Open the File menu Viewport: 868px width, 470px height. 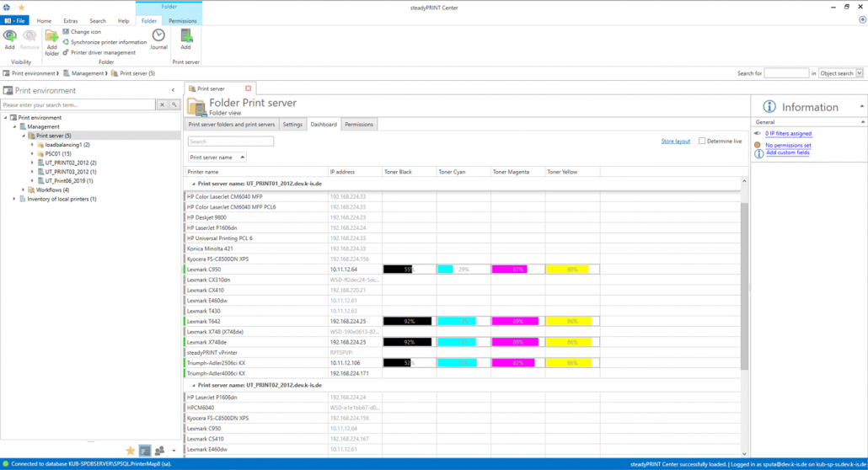(x=15, y=20)
